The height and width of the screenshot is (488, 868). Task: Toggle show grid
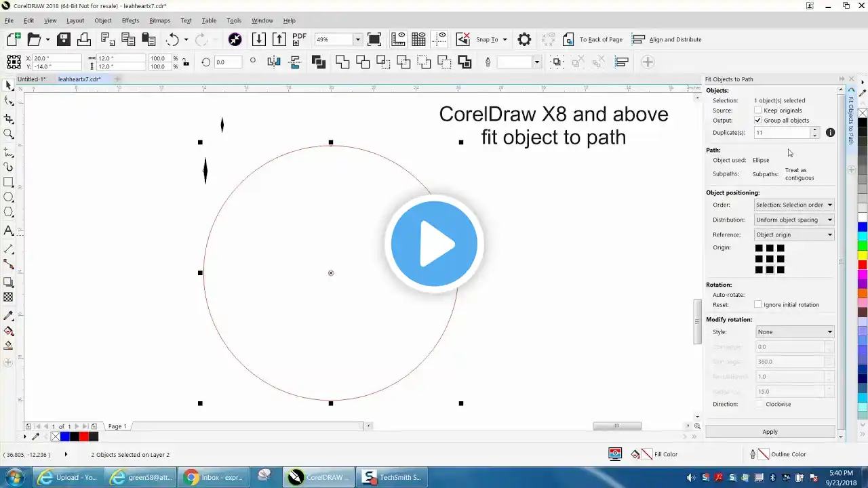point(418,39)
